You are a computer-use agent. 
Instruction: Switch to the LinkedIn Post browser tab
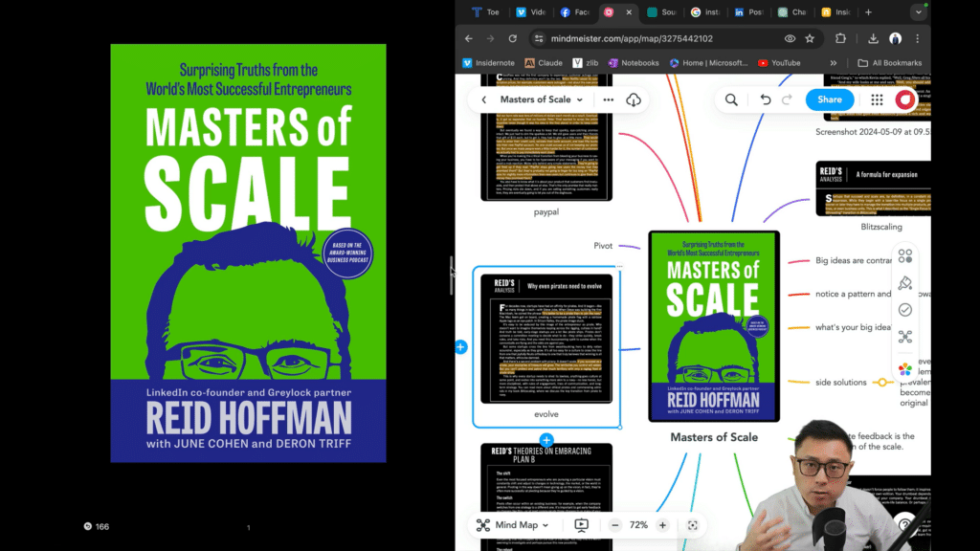click(748, 11)
